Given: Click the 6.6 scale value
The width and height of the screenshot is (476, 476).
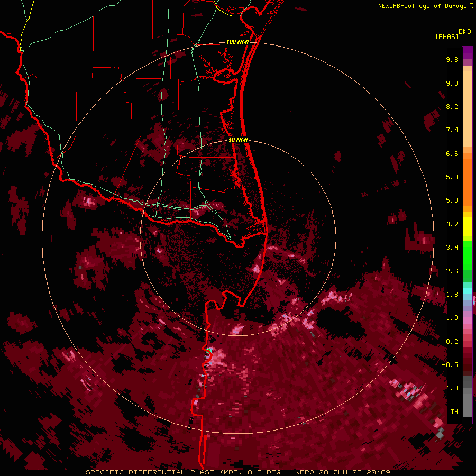Looking at the screenshot, I should [x=452, y=153].
